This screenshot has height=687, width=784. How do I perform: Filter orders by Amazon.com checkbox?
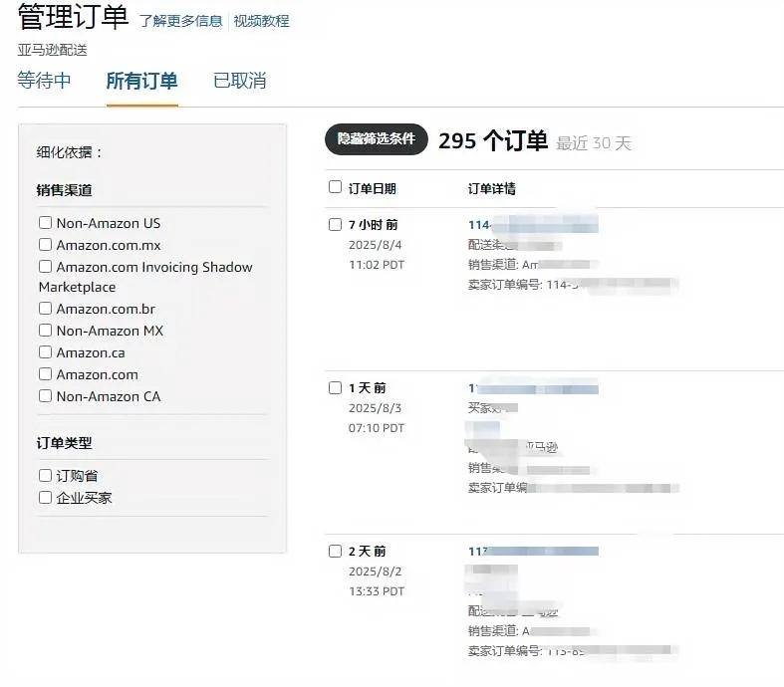coord(45,374)
